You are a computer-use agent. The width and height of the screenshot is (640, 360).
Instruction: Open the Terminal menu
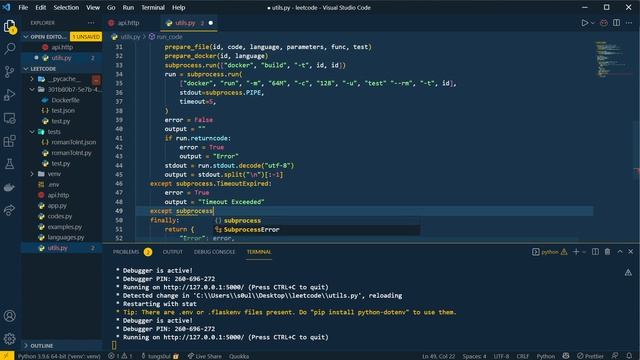pyautogui.click(x=153, y=7)
